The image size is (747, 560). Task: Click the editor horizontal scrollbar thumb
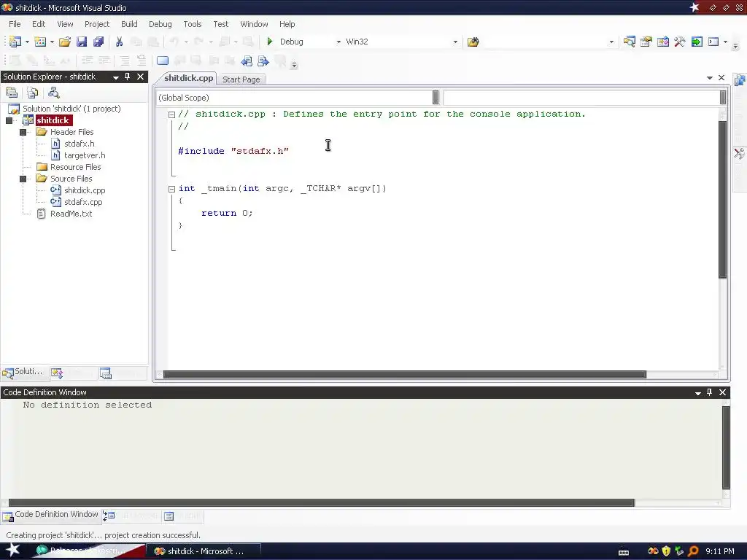404,375
